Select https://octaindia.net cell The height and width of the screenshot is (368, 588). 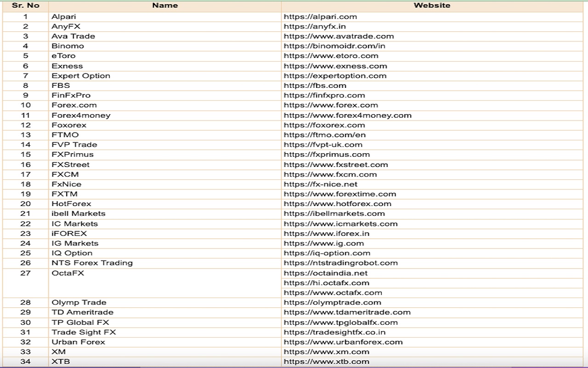click(x=432, y=273)
